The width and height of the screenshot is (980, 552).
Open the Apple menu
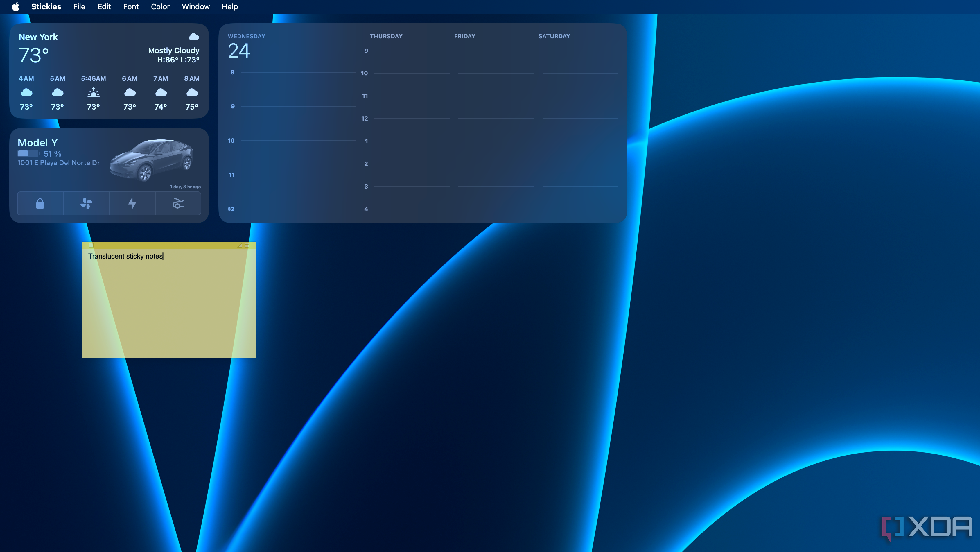pyautogui.click(x=16, y=7)
